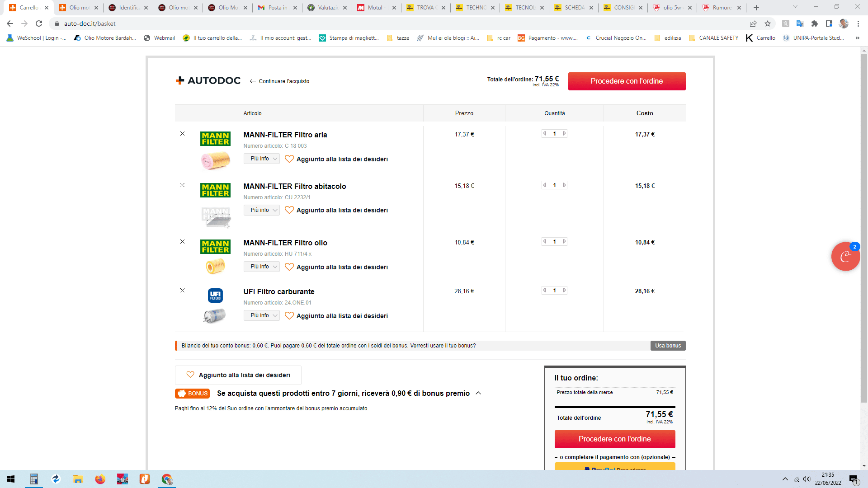Click the heart icon for Filtro olio
This screenshot has height=488, width=868.
[x=289, y=267]
